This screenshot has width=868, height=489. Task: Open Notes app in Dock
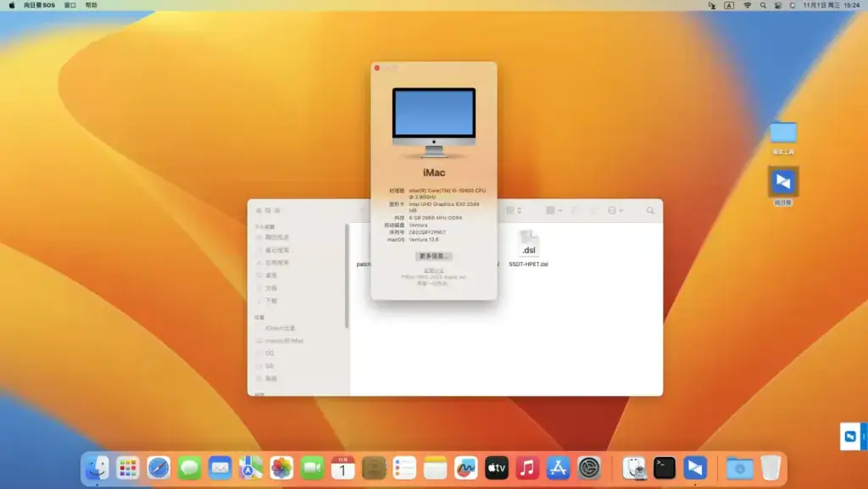coord(435,468)
